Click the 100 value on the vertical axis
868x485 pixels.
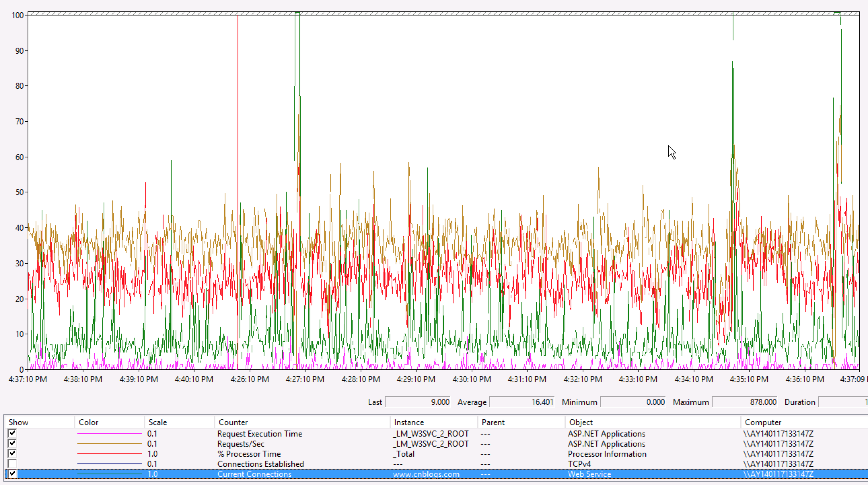(17, 15)
